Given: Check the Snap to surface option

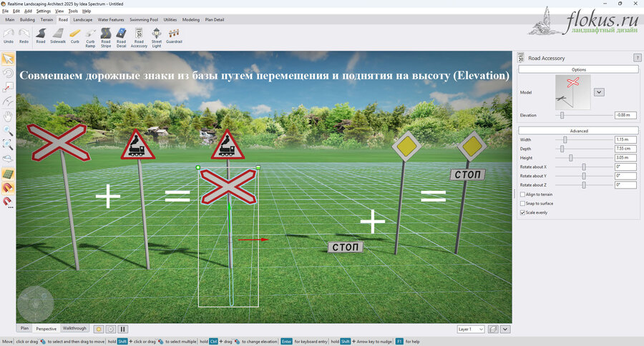Looking at the screenshot, I should pyautogui.click(x=522, y=204).
